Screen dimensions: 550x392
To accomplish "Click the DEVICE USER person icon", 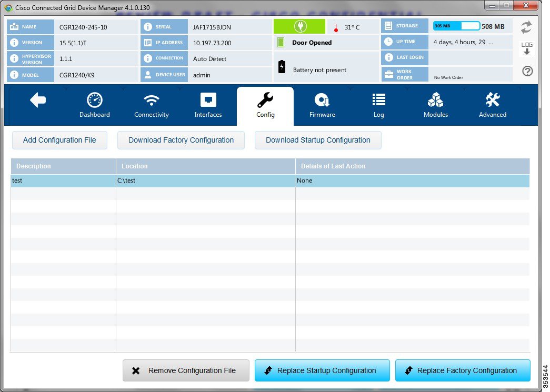I will [148, 75].
